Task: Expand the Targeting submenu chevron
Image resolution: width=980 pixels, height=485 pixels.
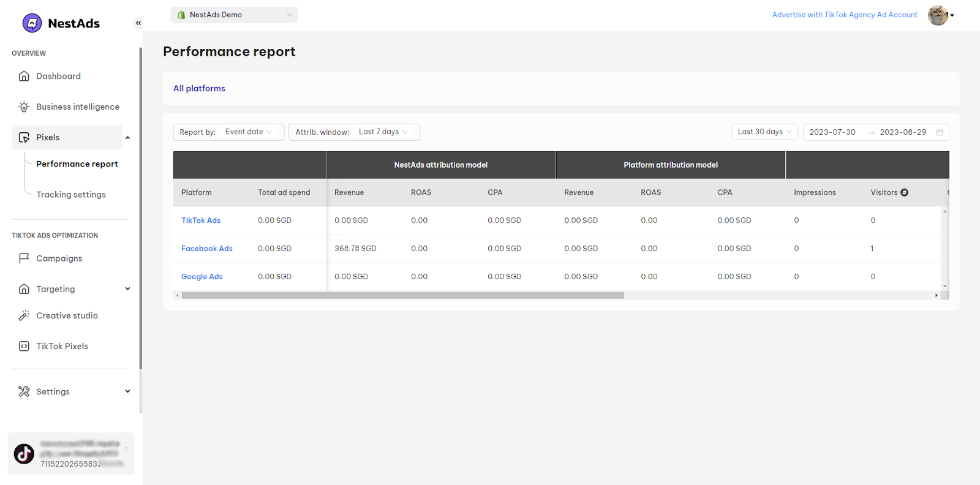Action: coord(127,289)
